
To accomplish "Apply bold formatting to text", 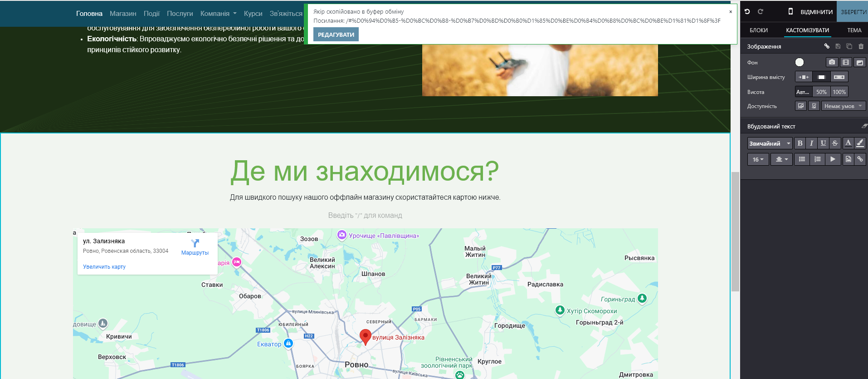I will (800, 143).
